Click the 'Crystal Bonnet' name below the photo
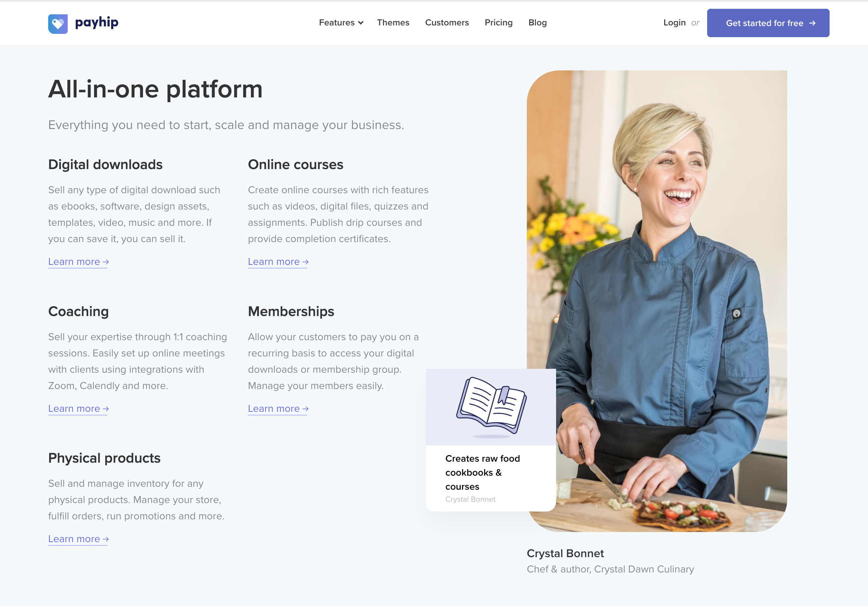The image size is (868, 606). click(x=565, y=554)
